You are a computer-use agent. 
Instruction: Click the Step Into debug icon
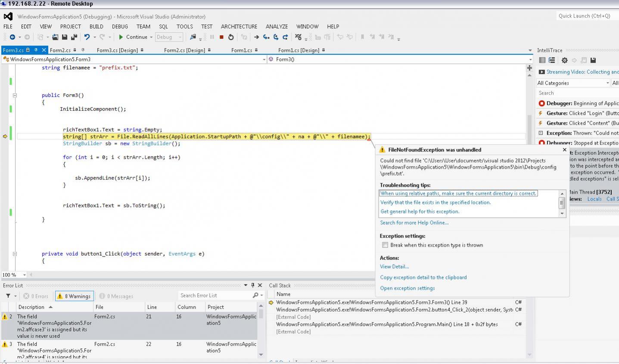pyautogui.click(x=266, y=37)
